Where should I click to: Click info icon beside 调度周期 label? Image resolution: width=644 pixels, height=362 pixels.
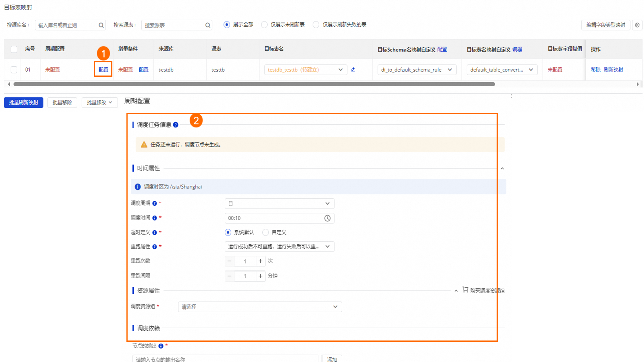[155, 204]
